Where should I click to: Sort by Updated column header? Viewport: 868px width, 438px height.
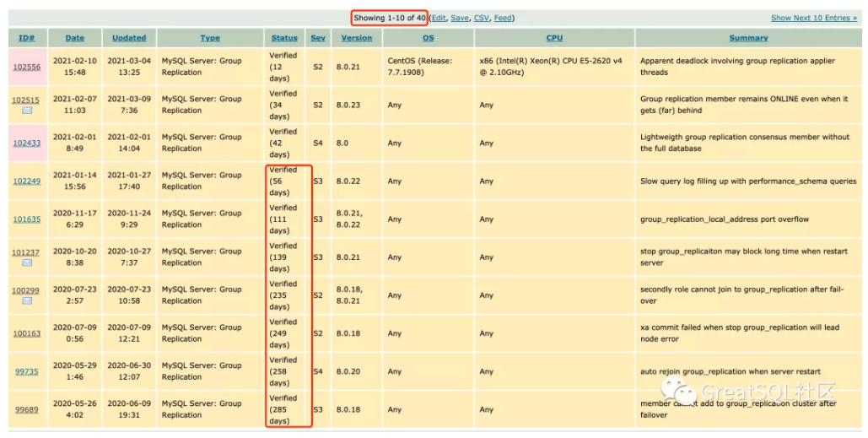[x=129, y=38]
